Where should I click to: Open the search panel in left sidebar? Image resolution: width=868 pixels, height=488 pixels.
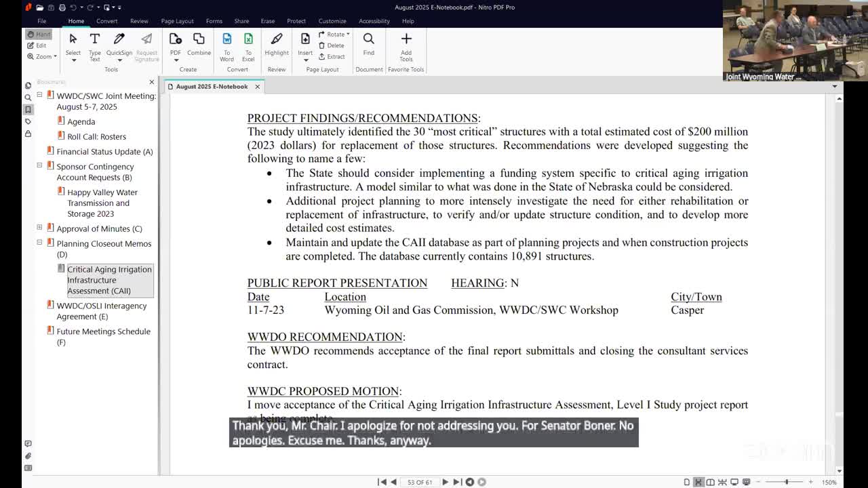point(28,98)
